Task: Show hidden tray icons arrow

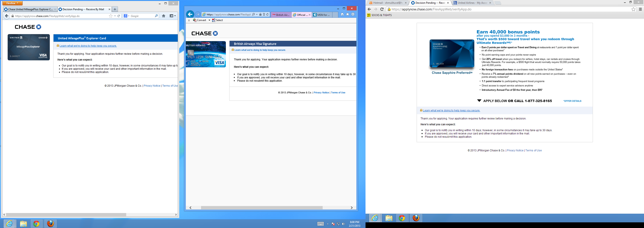Action: click(327, 224)
